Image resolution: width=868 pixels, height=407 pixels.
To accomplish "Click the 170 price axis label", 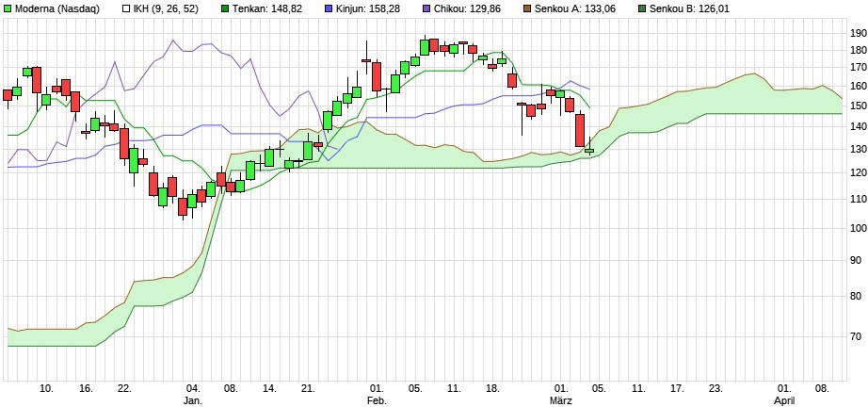I will coord(858,68).
